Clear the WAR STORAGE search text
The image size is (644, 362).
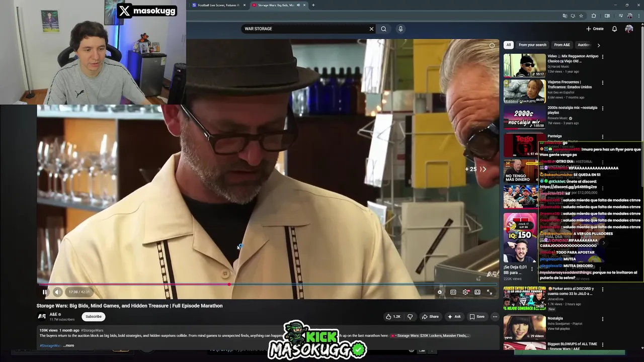pyautogui.click(x=372, y=29)
